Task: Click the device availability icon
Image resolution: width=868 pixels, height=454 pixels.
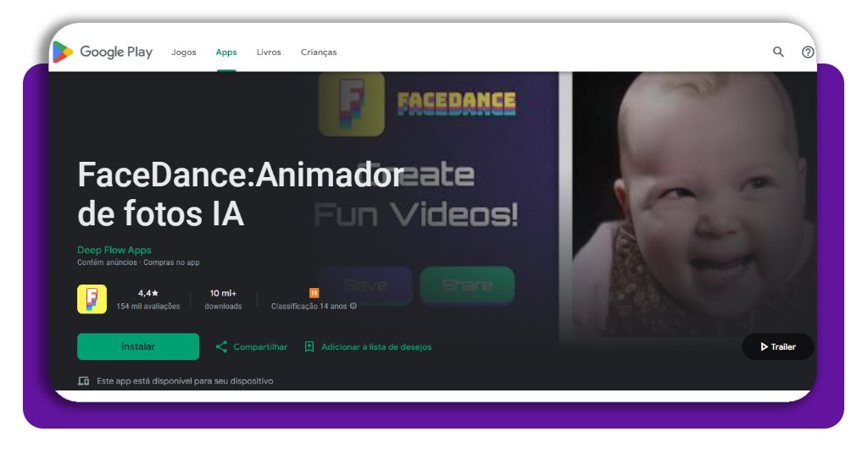Action: [83, 381]
